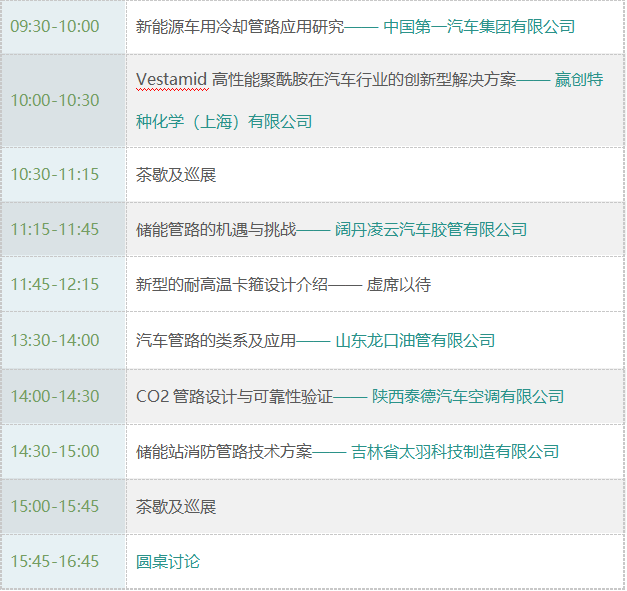Click the text 新能源车用冷却管路应用研究
627x591 pixels.
pos(240,27)
